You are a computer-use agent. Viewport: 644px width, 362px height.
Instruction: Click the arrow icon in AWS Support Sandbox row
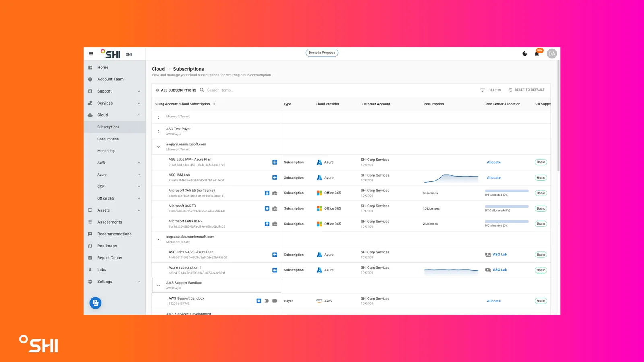point(267,301)
